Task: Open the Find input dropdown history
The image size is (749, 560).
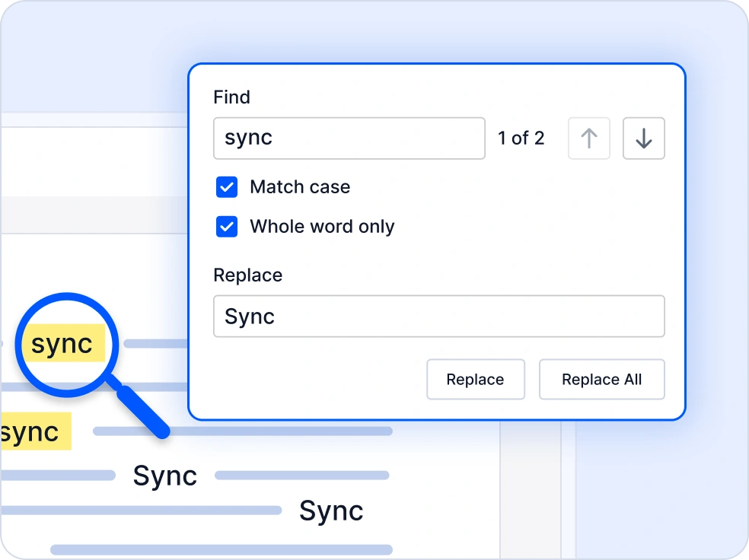Action: 349,138
